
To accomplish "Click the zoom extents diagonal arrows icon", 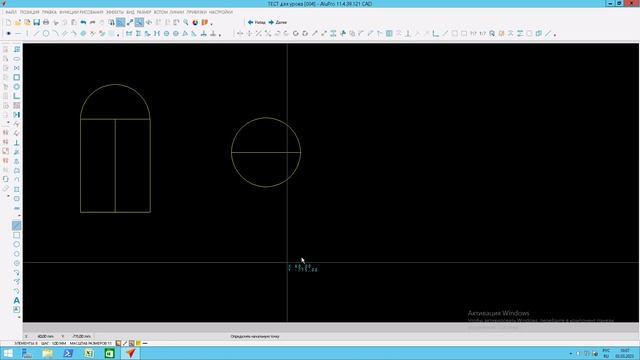I will point(130,22).
